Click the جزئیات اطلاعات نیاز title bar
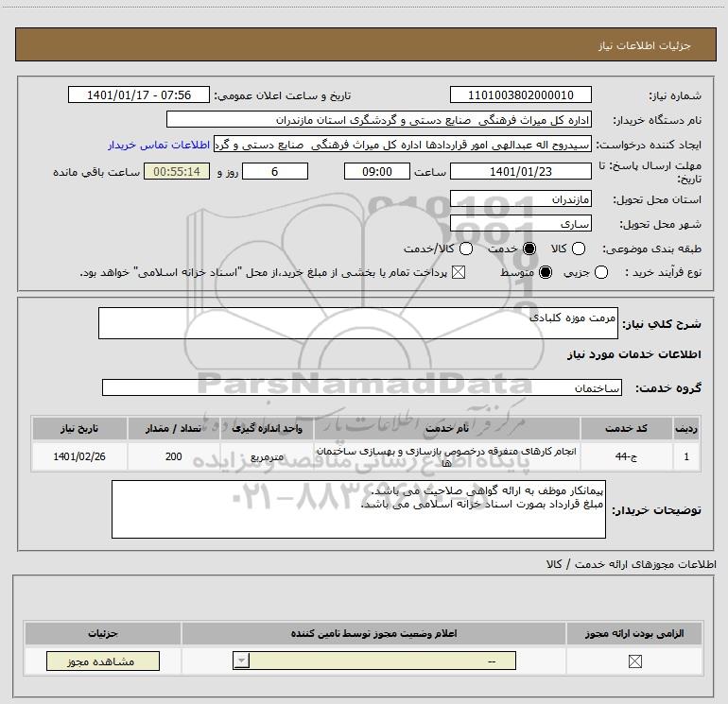Image resolution: width=728 pixels, height=704 pixels. (x=365, y=45)
